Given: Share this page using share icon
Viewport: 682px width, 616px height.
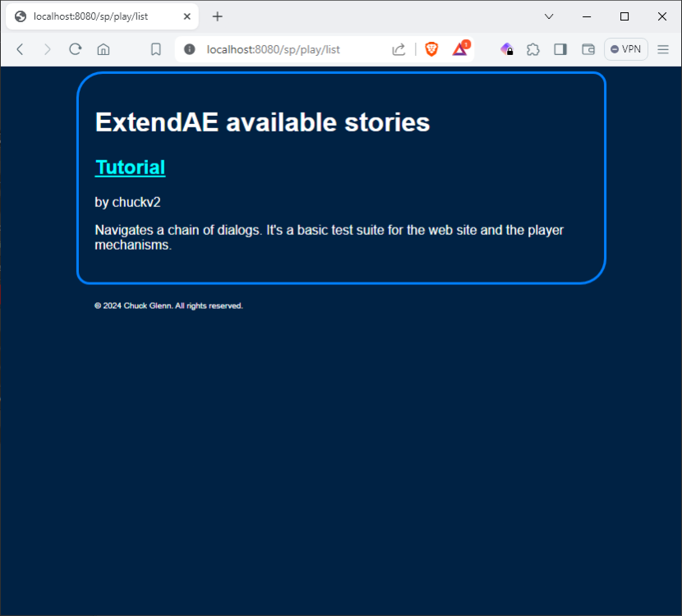Looking at the screenshot, I should pyautogui.click(x=399, y=49).
